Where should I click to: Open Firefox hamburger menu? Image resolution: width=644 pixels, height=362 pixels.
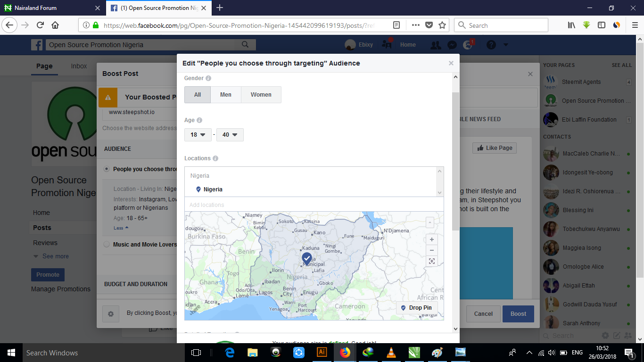point(635,25)
